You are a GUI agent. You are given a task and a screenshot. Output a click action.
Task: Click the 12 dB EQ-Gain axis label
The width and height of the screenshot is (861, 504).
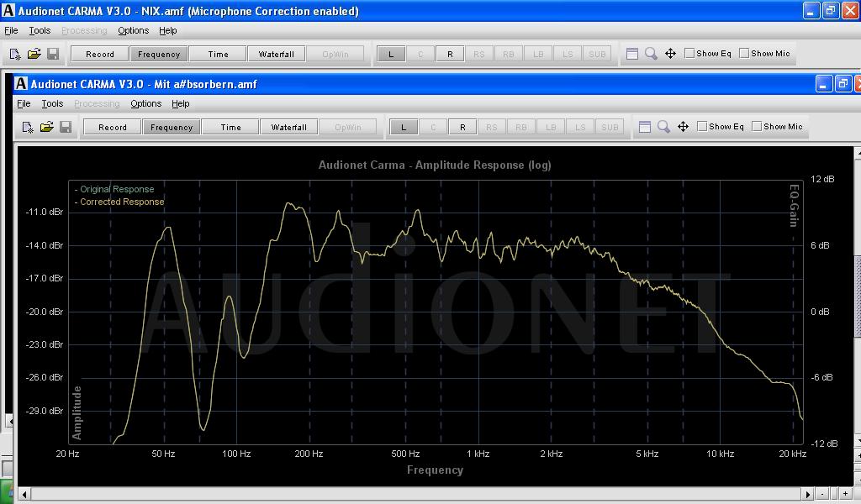(x=822, y=179)
